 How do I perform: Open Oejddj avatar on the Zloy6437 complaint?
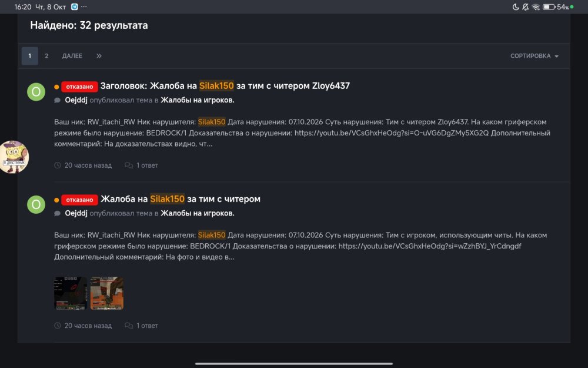(x=36, y=92)
